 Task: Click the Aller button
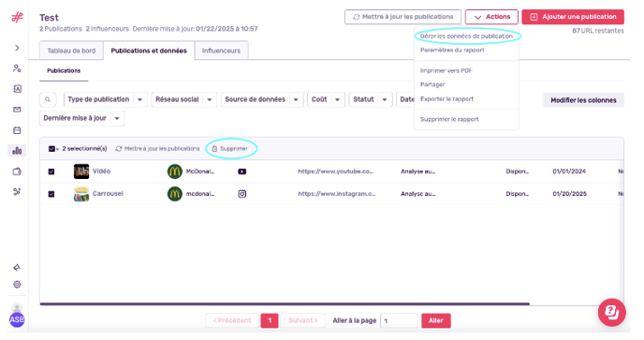click(436, 320)
